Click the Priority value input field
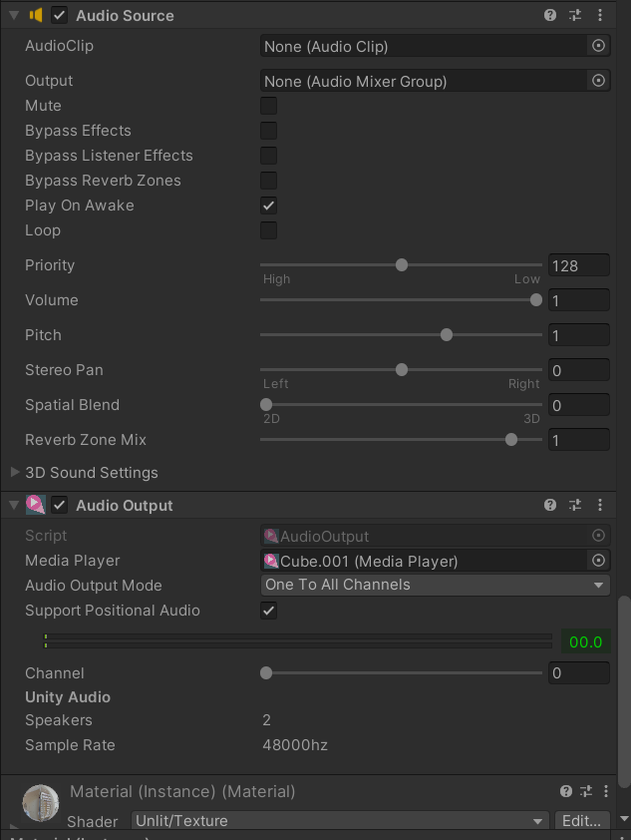Viewport: 631px width, 840px height. tap(579, 264)
